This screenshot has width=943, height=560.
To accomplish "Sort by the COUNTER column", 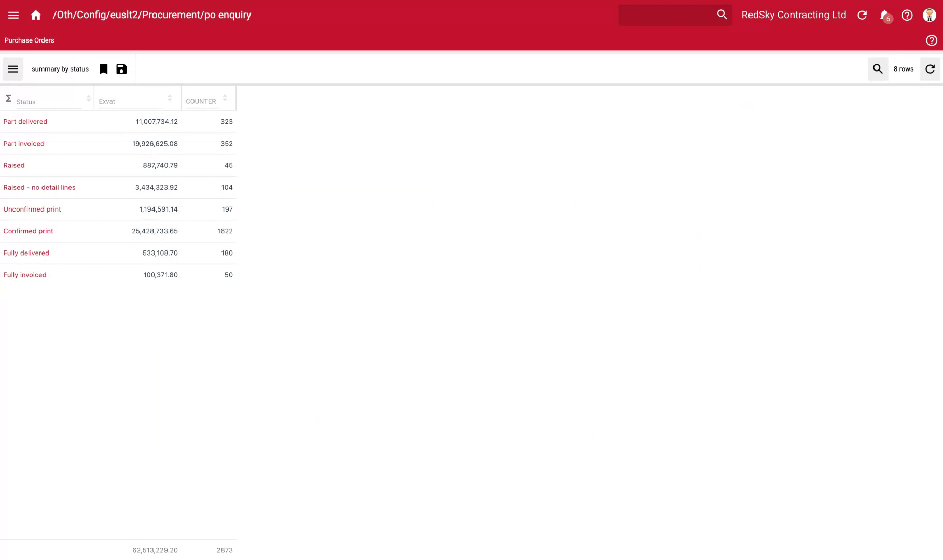I will click(x=225, y=97).
